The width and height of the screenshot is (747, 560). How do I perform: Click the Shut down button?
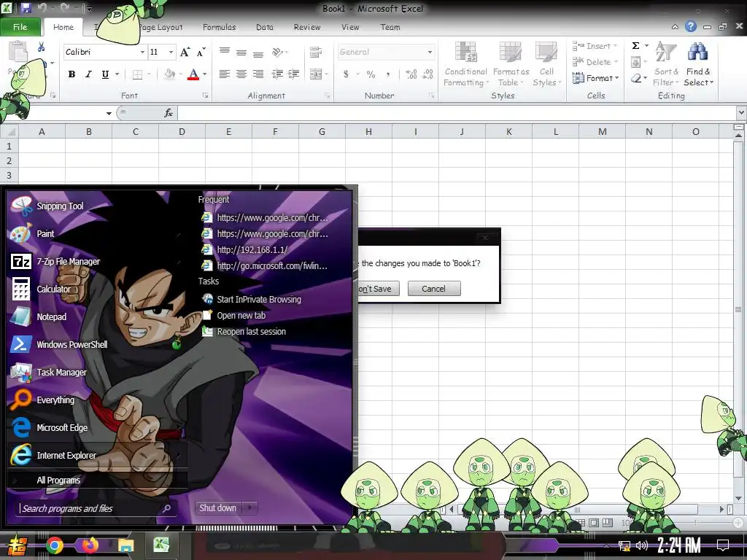click(x=217, y=508)
